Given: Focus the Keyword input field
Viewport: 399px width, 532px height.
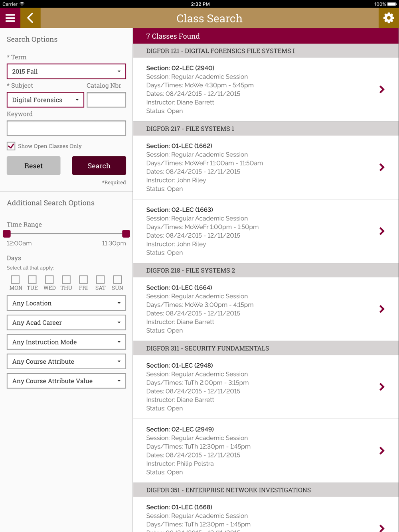Looking at the screenshot, I should [66, 128].
